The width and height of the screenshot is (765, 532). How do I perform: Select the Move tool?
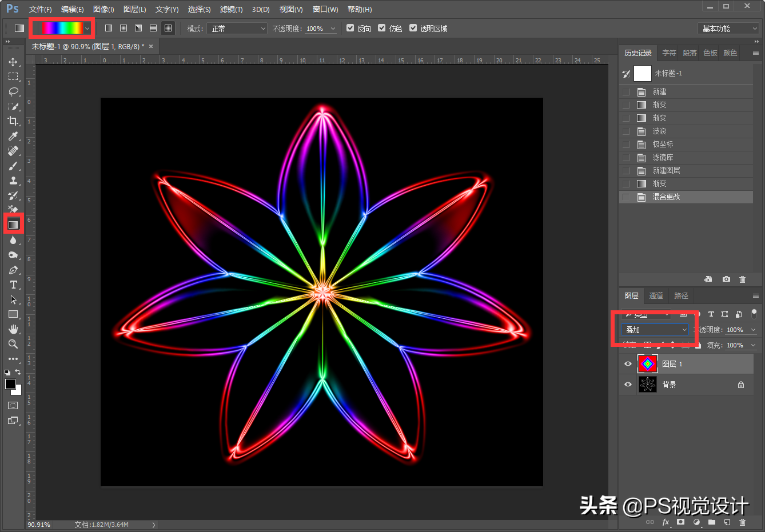(13, 62)
